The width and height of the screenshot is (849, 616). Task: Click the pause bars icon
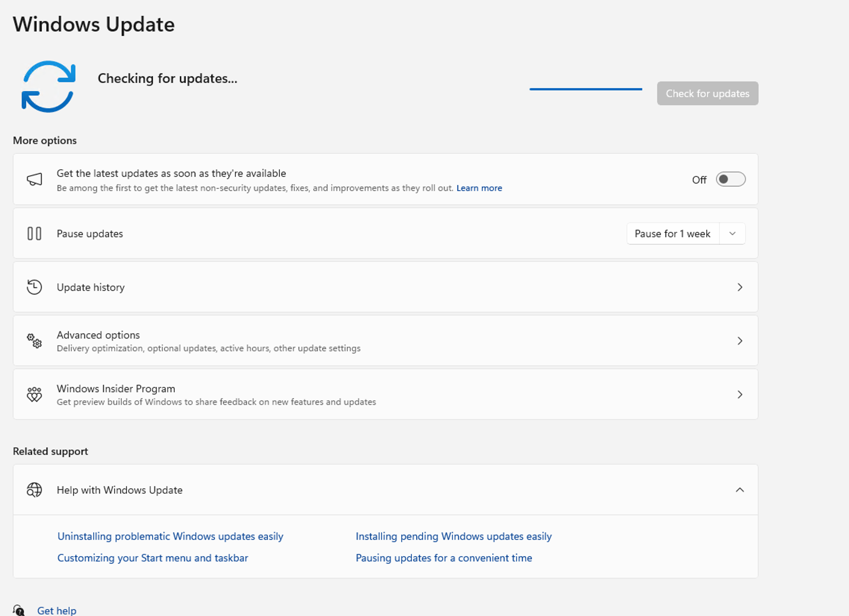[34, 233]
